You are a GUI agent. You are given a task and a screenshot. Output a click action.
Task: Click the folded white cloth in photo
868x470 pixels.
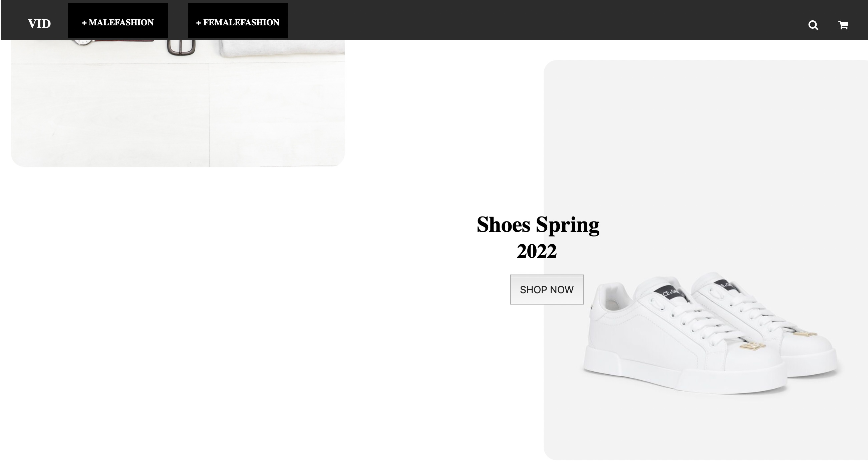282,48
